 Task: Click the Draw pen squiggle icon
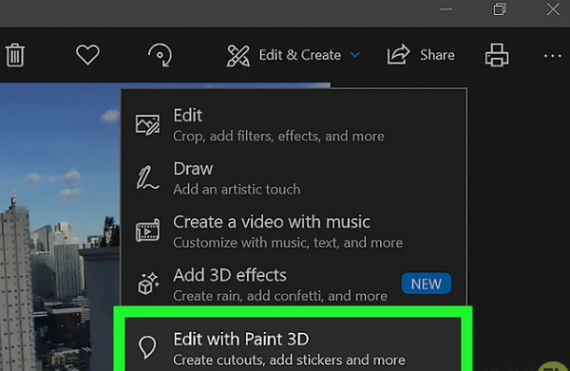click(x=147, y=178)
